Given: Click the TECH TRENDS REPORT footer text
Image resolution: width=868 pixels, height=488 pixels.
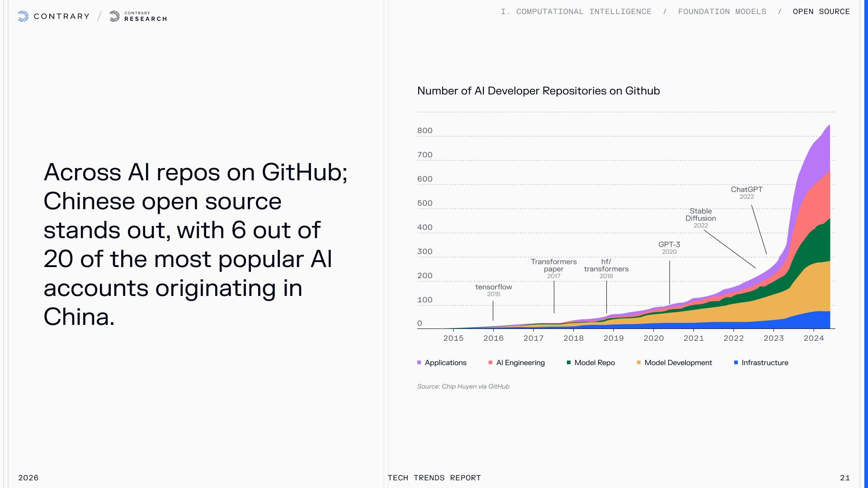Looking at the screenshot, I should click(434, 478).
